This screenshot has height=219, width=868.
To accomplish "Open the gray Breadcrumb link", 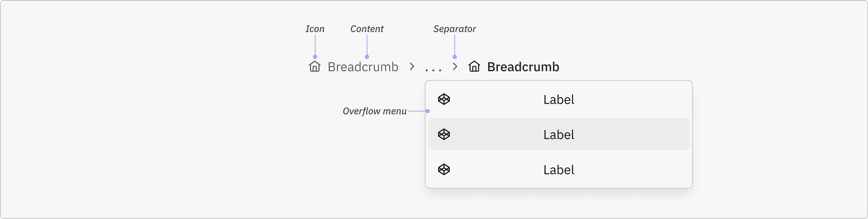I will coord(363,67).
